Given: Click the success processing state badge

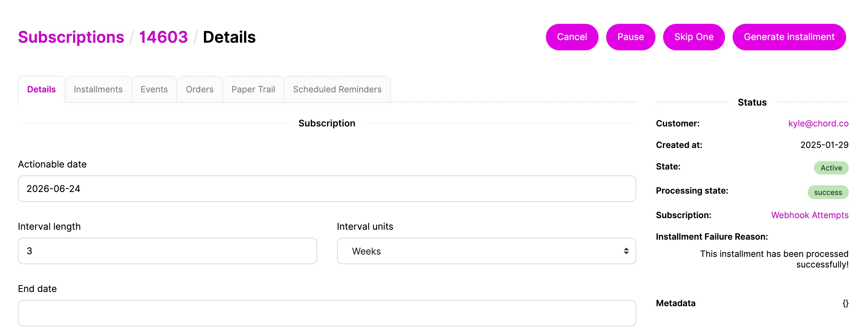Looking at the screenshot, I should click(x=828, y=192).
